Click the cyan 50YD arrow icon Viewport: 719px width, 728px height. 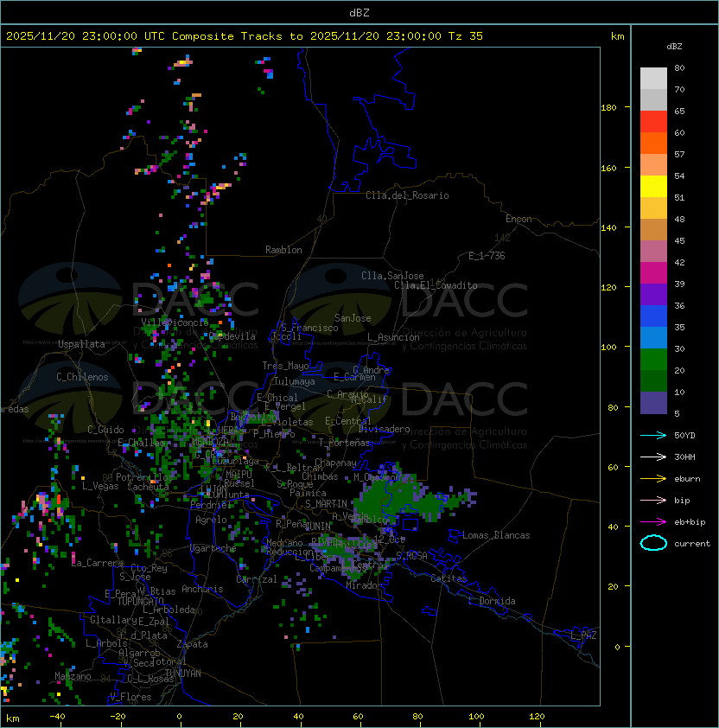(x=653, y=436)
